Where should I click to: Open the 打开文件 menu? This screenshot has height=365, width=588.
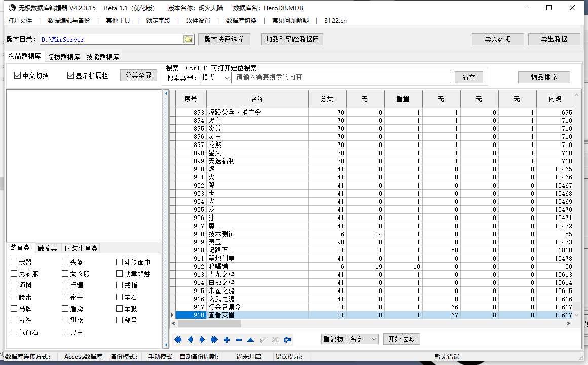click(x=19, y=21)
